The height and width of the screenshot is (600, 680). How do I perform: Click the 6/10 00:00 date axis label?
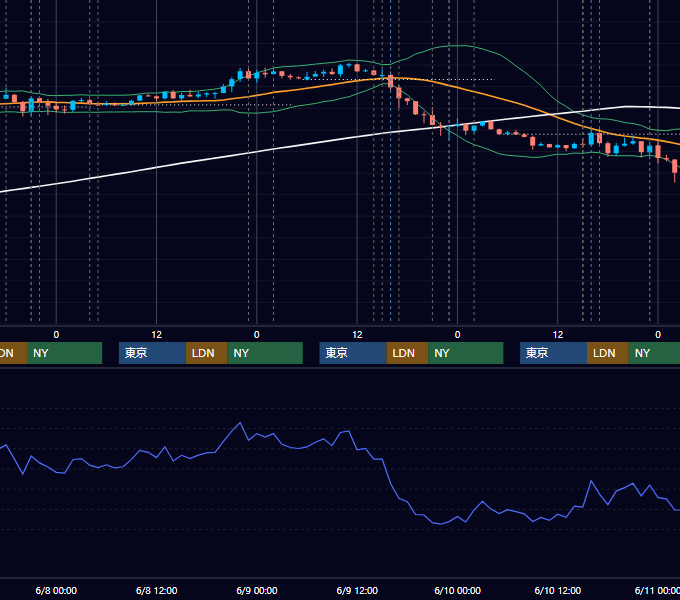pyautogui.click(x=458, y=590)
